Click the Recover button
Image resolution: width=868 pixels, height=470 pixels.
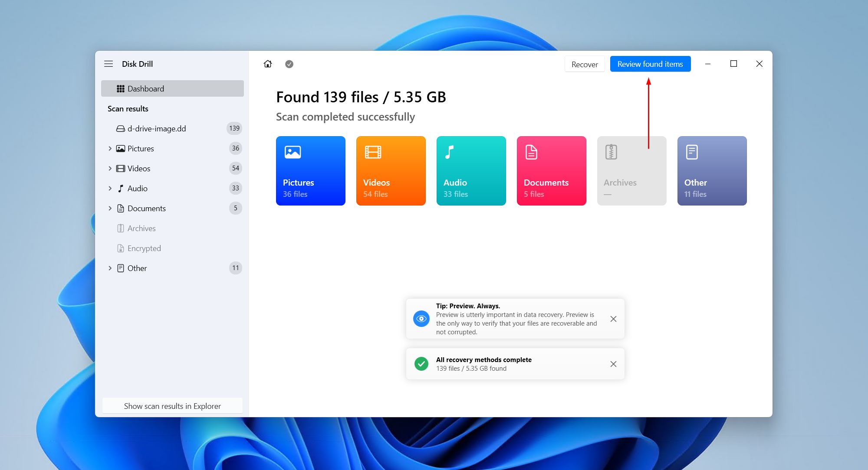(x=585, y=64)
